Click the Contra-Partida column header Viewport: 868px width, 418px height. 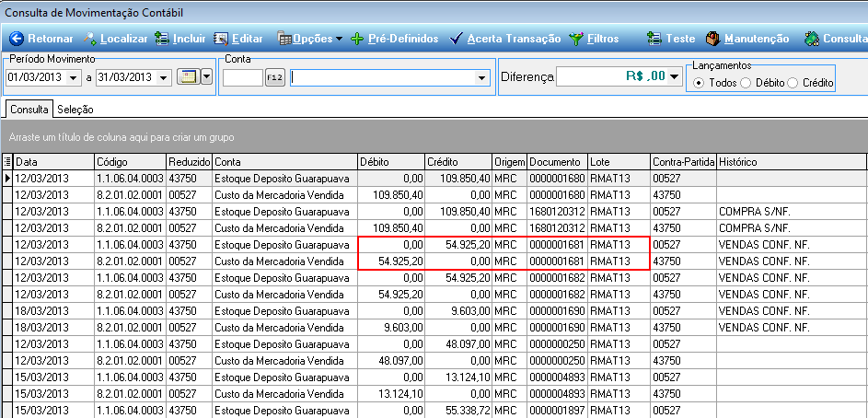(x=684, y=162)
